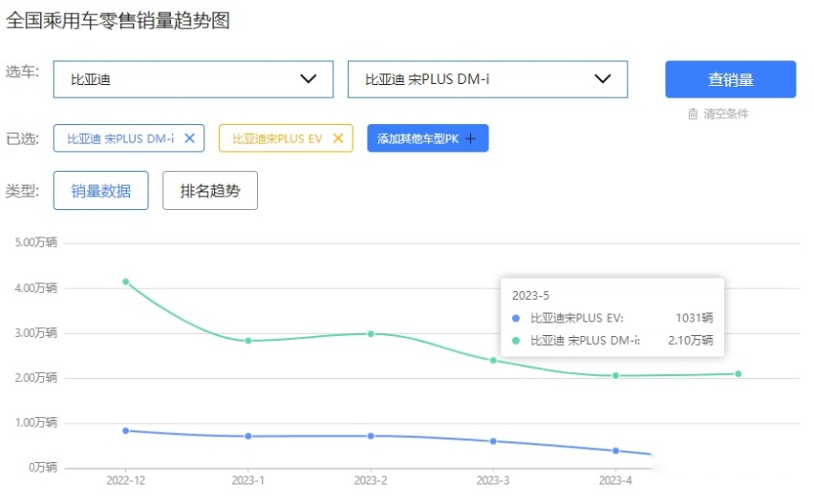Screen dimensions: 814x504
Task: Click the green legend dot in tooltip
Action: 516,341
